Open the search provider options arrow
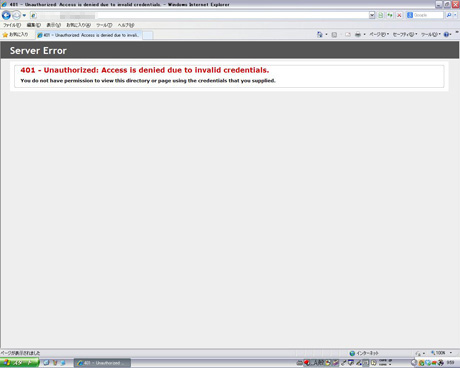The height and width of the screenshot is (368, 460). coord(455,15)
